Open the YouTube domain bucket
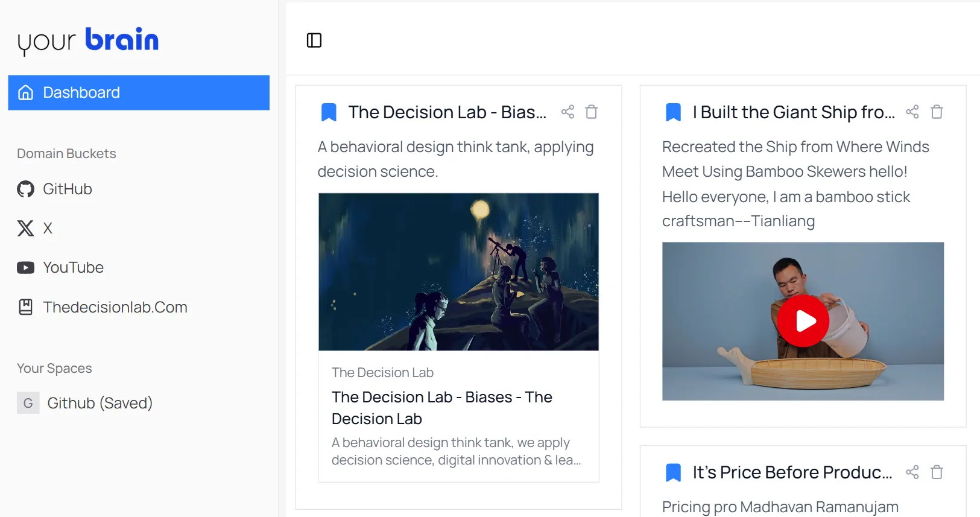 click(60, 267)
